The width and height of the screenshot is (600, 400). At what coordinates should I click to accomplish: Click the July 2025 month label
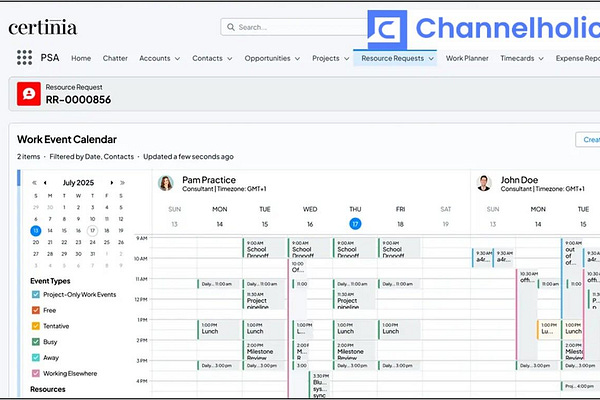coord(78,183)
